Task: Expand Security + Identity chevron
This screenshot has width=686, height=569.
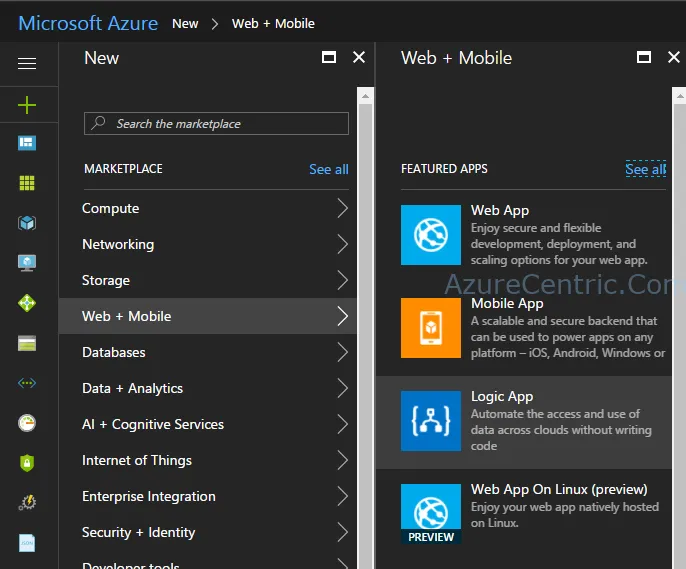Action: pyautogui.click(x=343, y=532)
